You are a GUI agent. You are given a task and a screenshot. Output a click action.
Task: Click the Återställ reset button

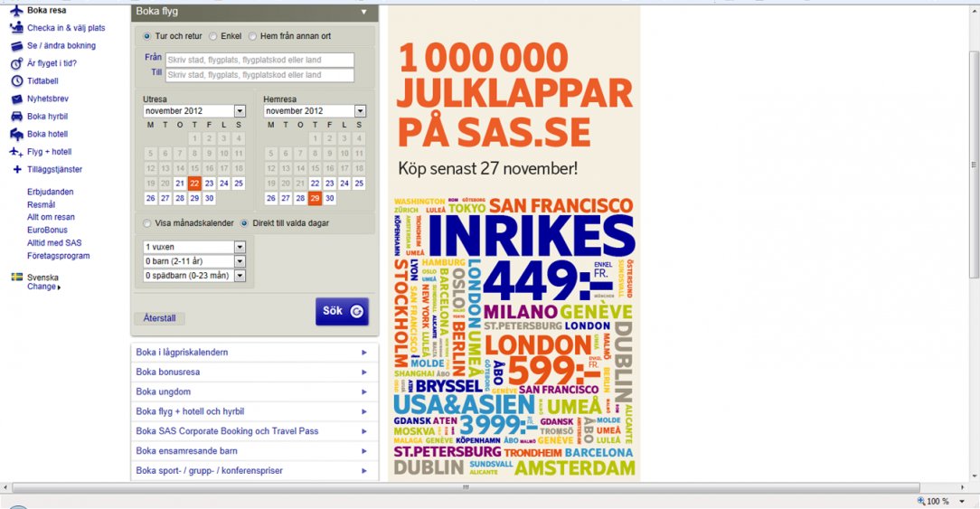coord(160,318)
